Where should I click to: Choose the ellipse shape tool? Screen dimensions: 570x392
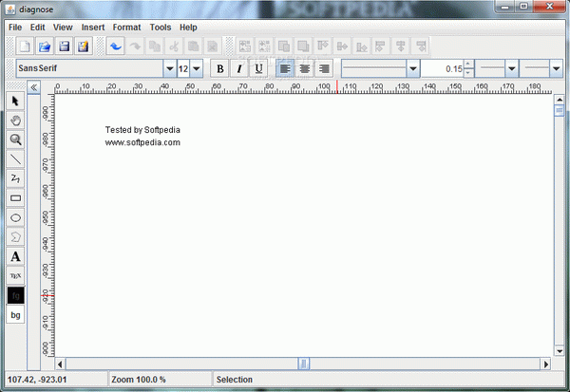click(15, 217)
